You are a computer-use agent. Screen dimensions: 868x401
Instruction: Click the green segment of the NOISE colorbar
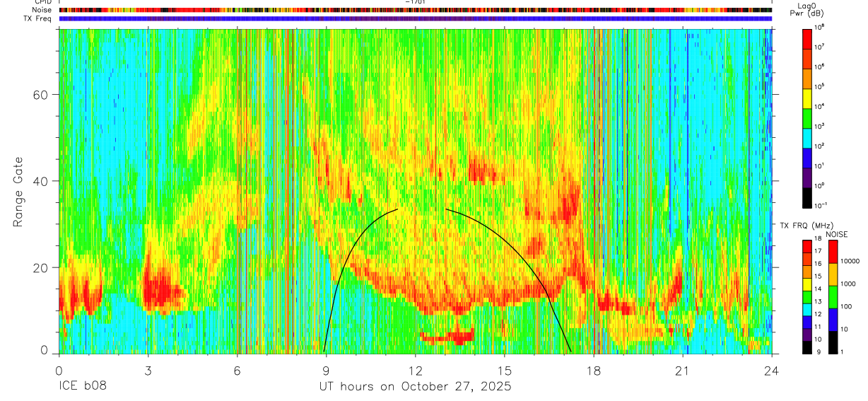pyautogui.click(x=833, y=296)
